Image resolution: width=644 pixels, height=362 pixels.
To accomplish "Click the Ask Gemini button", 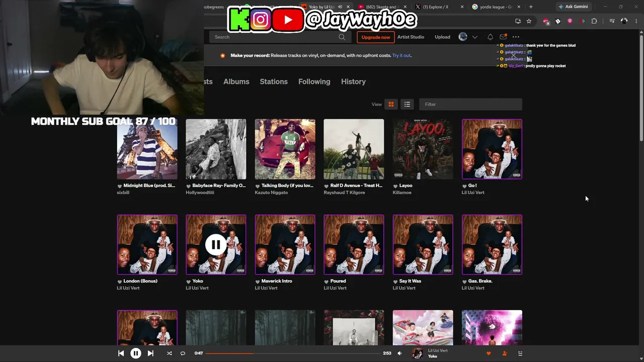I will tap(573, 7).
